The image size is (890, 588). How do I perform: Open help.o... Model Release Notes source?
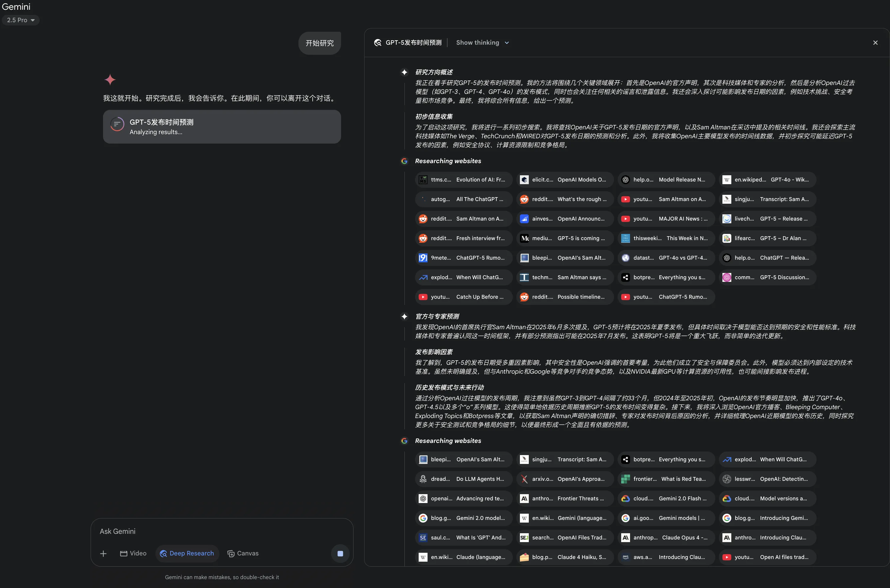(x=666, y=180)
